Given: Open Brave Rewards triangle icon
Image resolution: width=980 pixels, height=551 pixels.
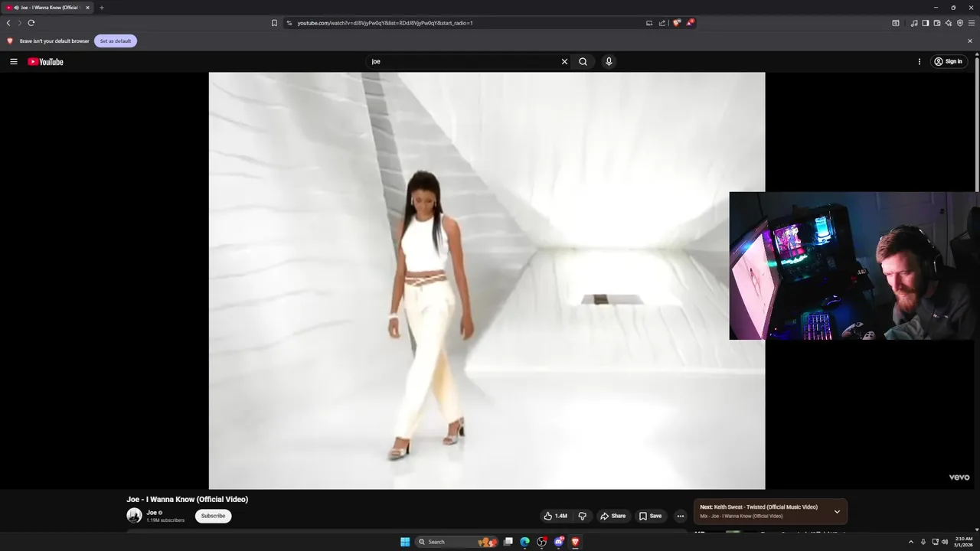Looking at the screenshot, I should click(x=690, y=23).
